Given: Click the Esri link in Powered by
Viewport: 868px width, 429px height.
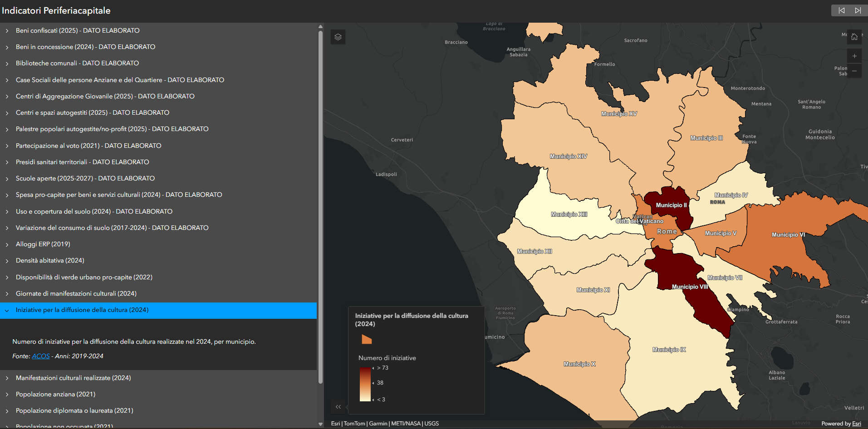Looking at the screenshot, I should [x=857, y=424].
